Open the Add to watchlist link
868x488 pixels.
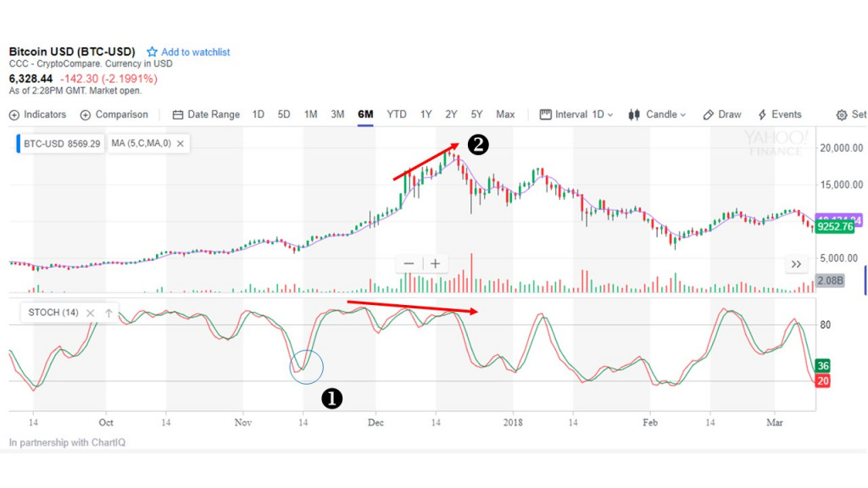[195, 52]
